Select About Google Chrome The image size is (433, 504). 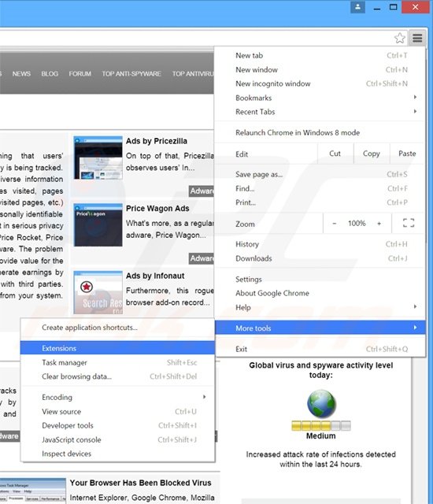click(x=320, y=293)
